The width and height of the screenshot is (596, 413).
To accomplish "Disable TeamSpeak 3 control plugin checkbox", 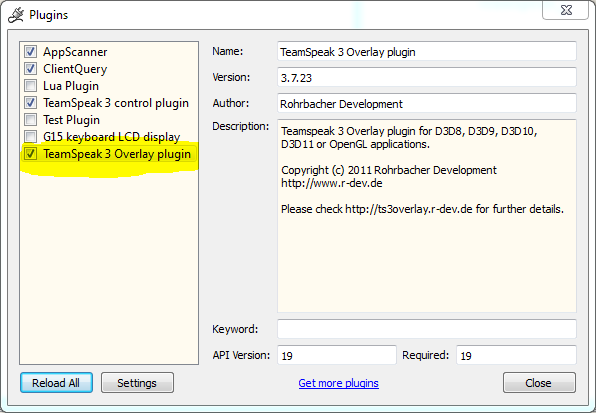I will pos(30,103).
